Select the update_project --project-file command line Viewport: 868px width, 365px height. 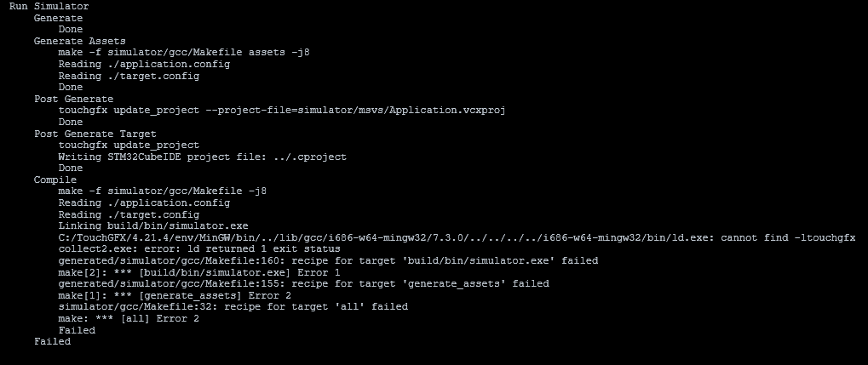point(282,110)
